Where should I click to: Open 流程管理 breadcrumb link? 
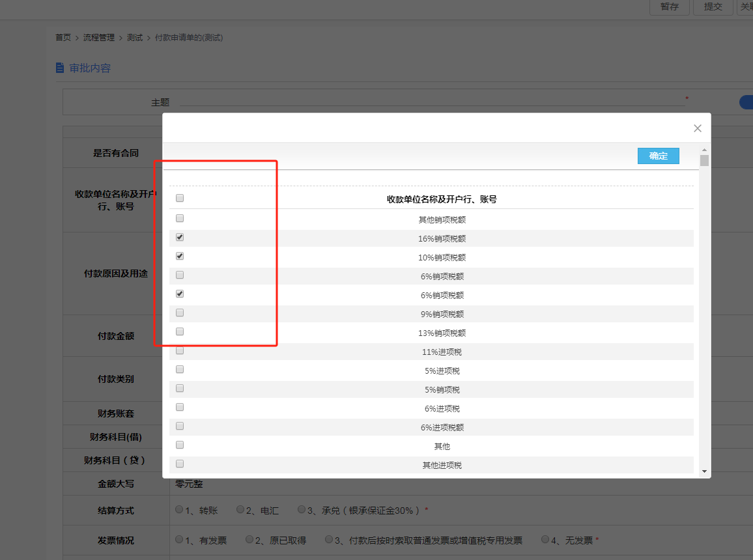point(99,37)
